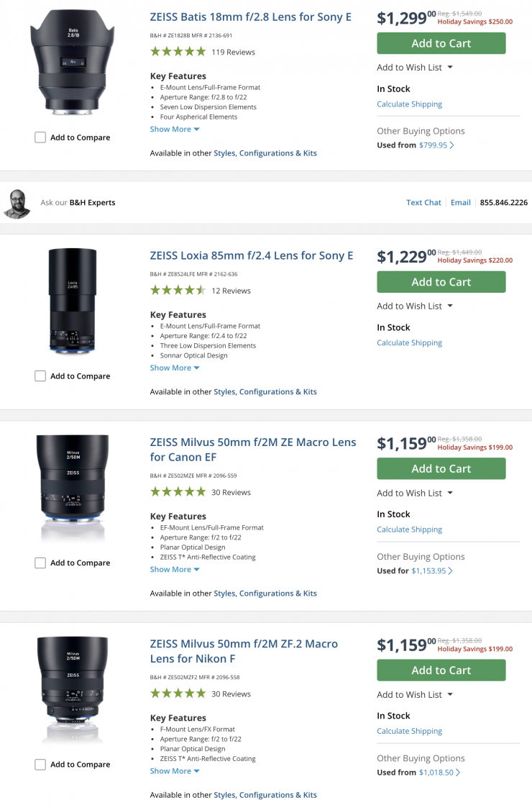Calculate Shipping for Loxia 85mm lens
This screenshot has height=810, width=532.
409,343
